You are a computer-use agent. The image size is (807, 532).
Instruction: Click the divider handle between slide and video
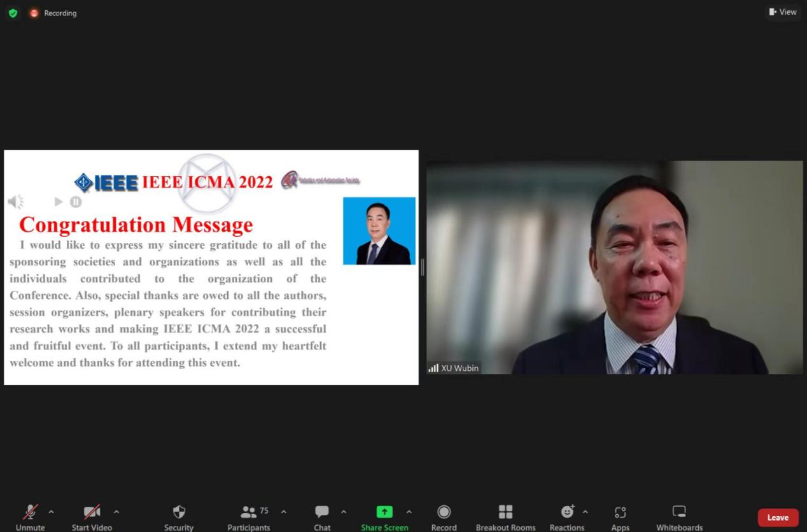point(422,267)
